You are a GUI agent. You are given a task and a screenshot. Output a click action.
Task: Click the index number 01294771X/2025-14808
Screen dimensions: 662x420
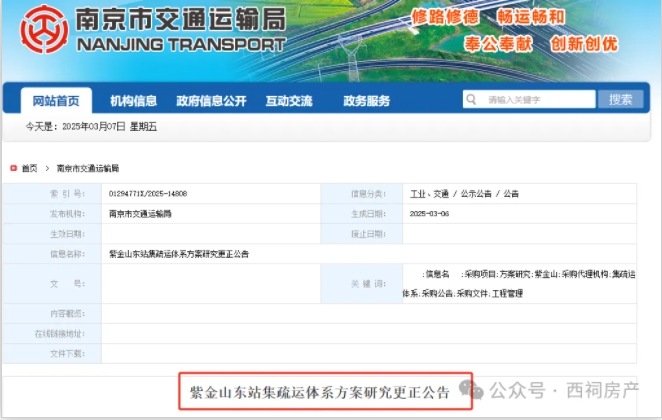tap(148, 193)
